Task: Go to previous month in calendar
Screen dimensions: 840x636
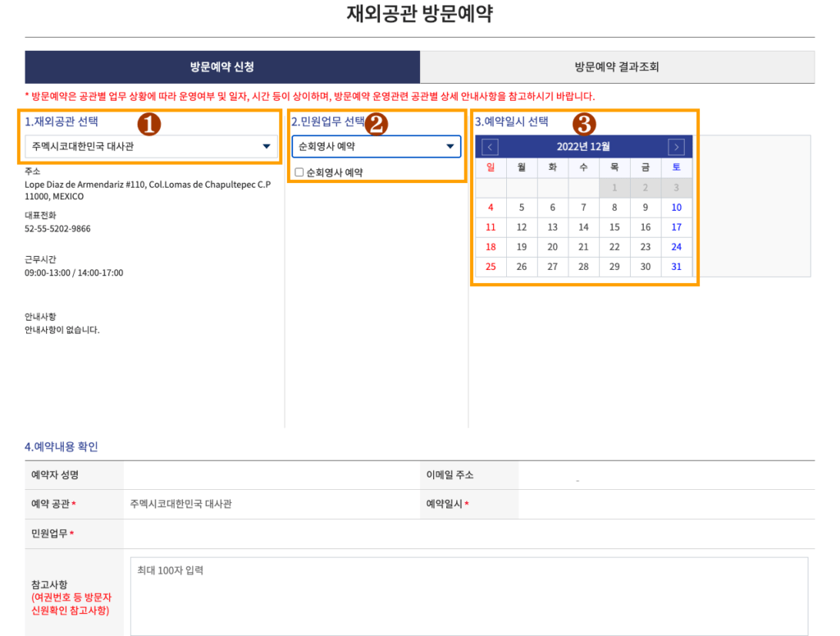Action: (x=490, y=147)
